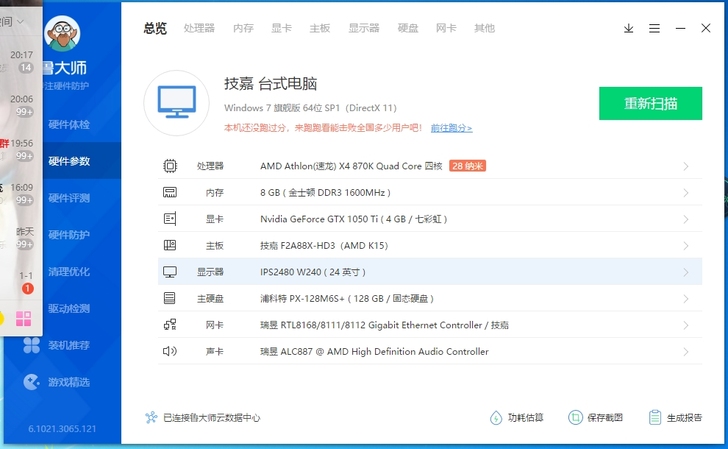The image size is (728, 449).
Task: Click the processor chip icon
Action: (170, 166)
